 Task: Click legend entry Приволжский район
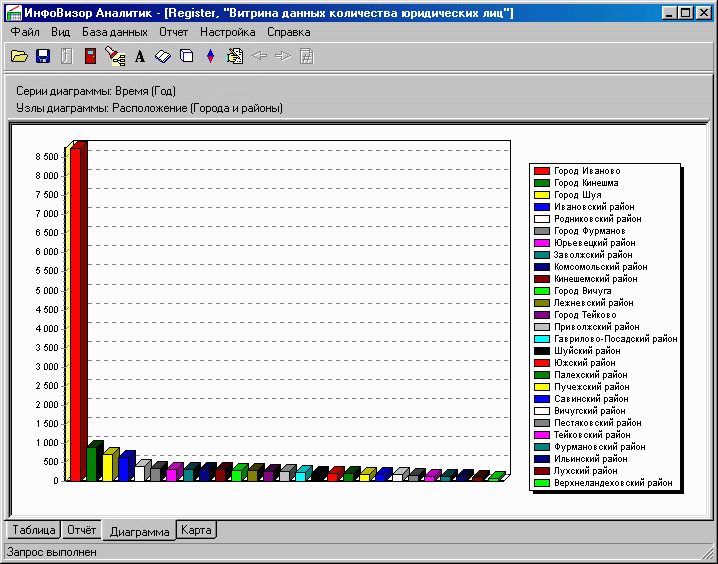point(597,327)
